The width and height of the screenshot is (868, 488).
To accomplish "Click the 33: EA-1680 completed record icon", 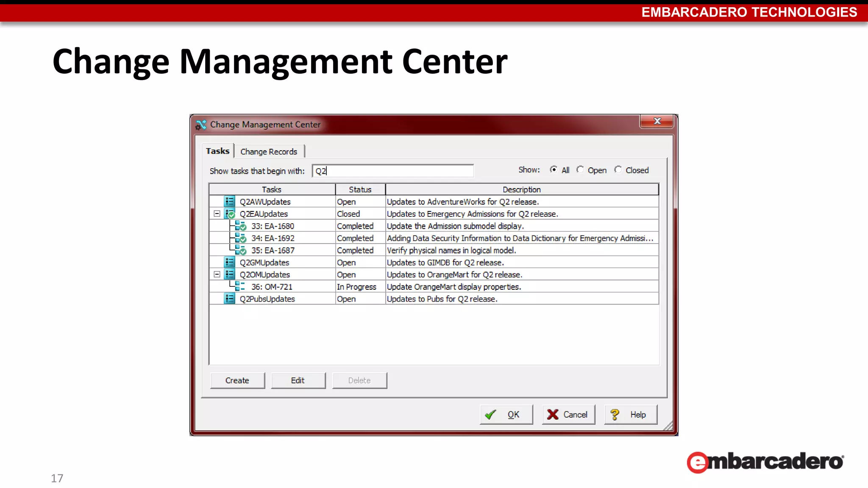I will coord(240,226).
